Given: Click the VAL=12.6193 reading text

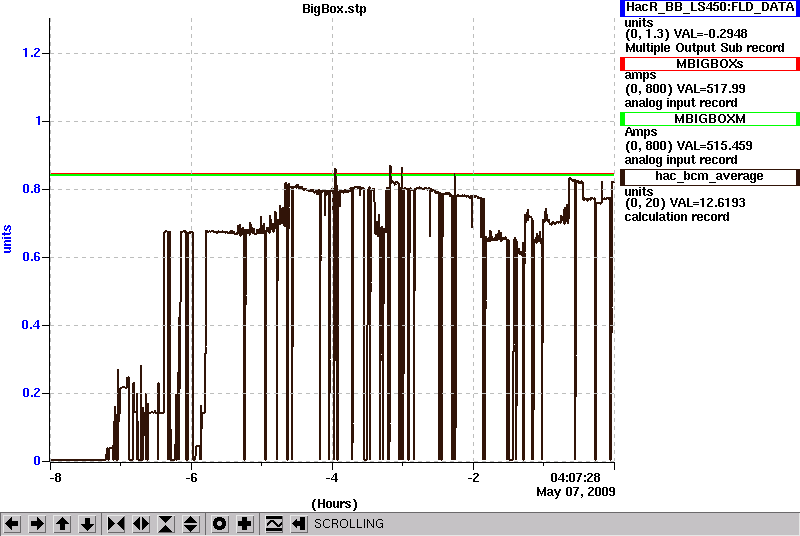Looking at the screenshot, I should point(710,203).
